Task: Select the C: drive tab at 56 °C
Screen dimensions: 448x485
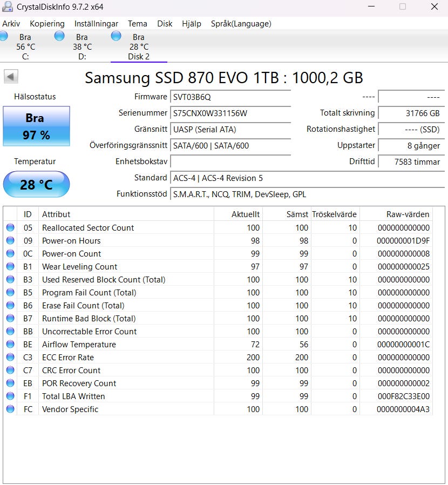Action: (25, 46)
